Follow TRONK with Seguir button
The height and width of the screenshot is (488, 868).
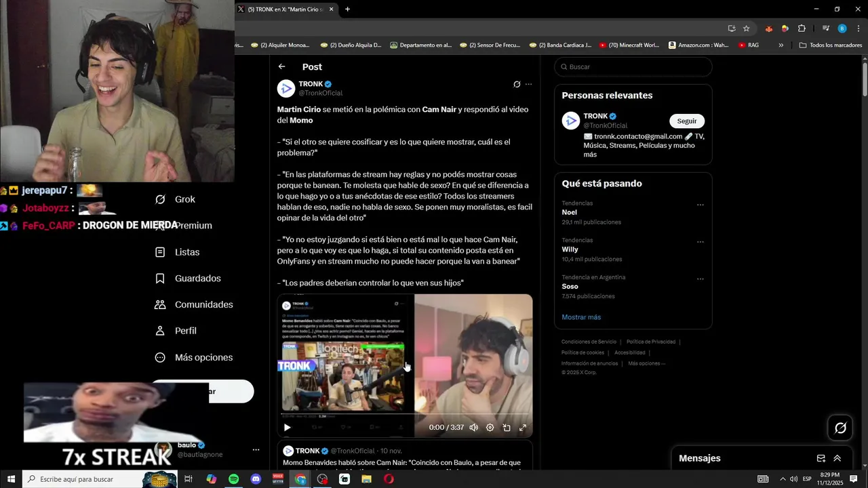687,121
